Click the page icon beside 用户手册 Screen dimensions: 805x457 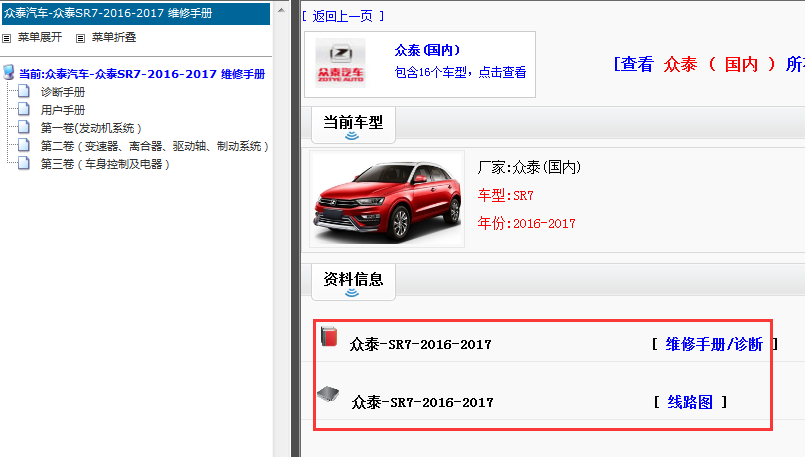click(x=24, y=109)
